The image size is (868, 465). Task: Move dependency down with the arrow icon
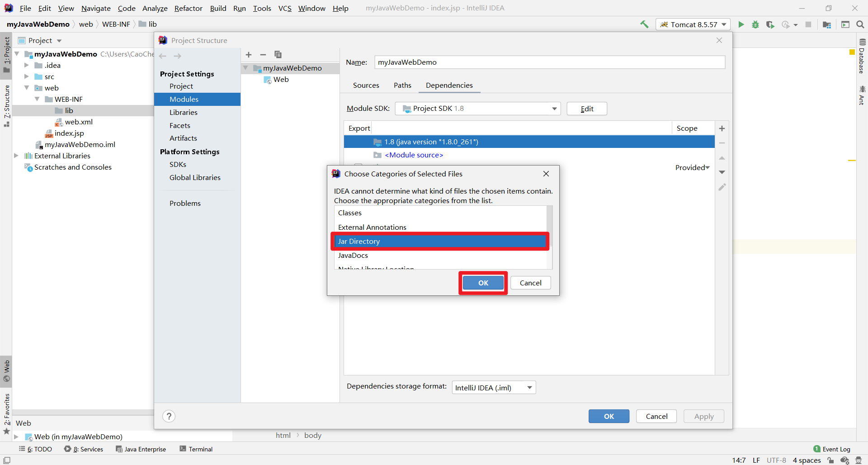(x=722, y=172)
